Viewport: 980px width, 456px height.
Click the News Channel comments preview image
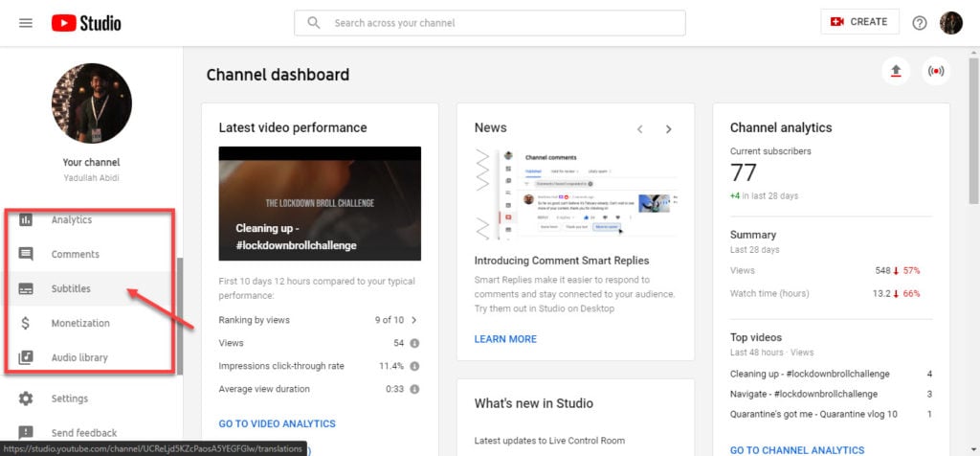pos(575,194)
